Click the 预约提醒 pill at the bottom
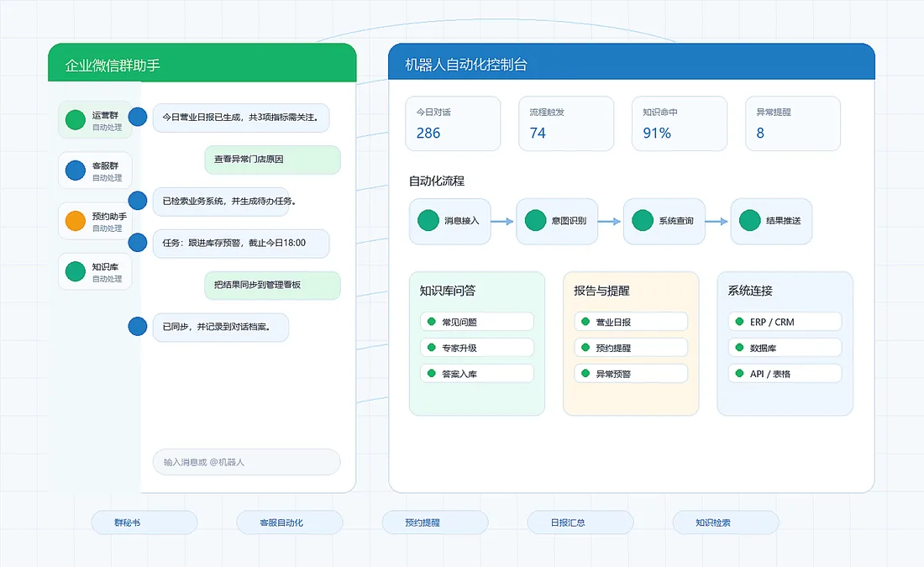 435,522
